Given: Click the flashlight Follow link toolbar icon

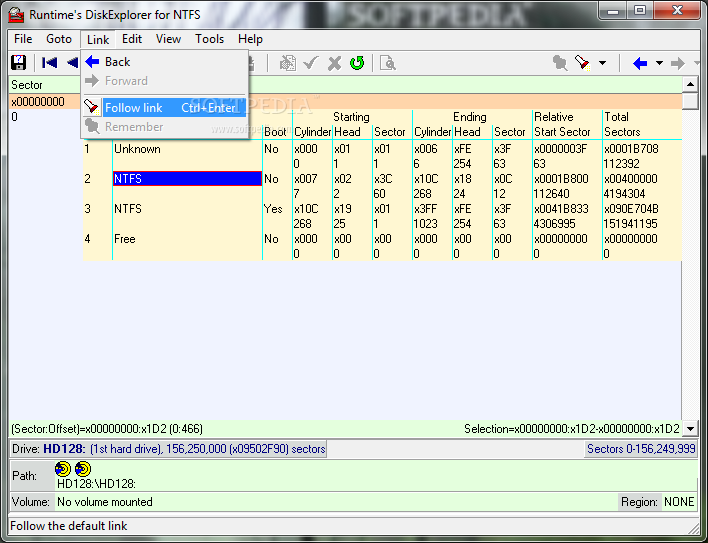Looking at the screenshot, I should (582, 63).
